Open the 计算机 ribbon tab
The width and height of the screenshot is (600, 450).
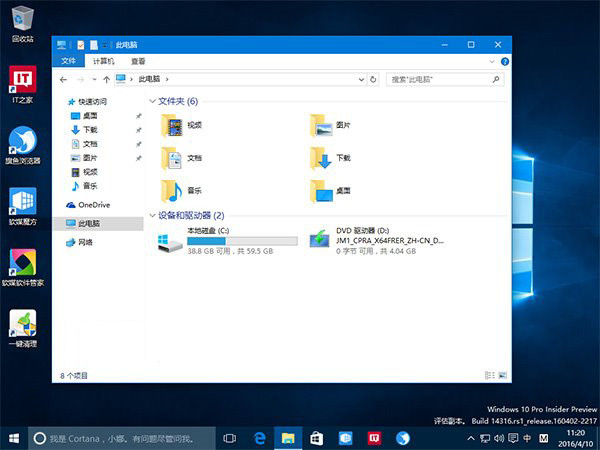(x=104, y=61)
